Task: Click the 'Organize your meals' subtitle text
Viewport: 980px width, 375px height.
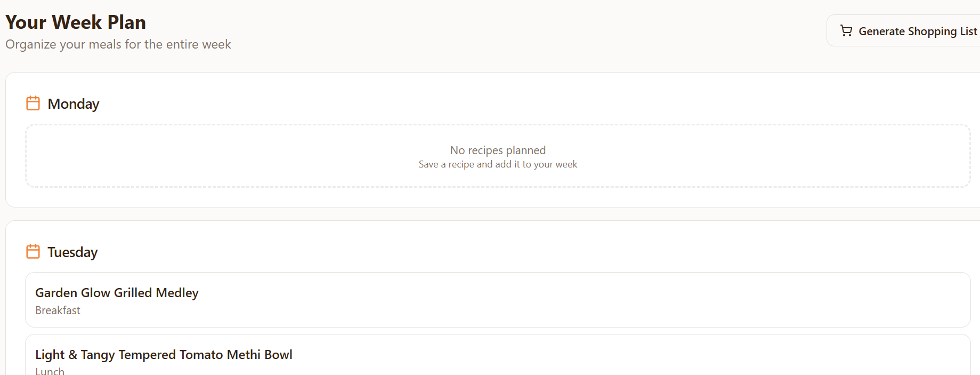Action: [118, 44]
